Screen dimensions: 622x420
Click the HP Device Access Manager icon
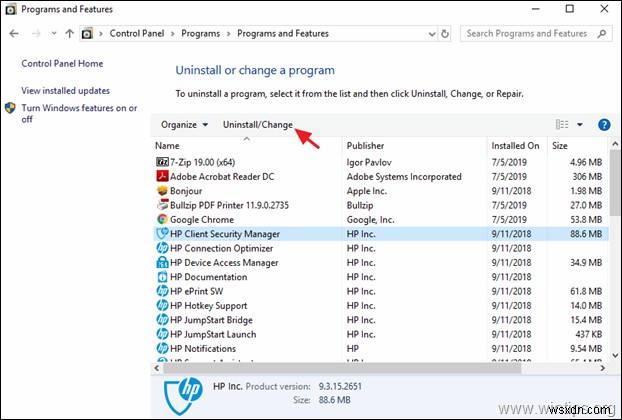(x=163, y=263)
